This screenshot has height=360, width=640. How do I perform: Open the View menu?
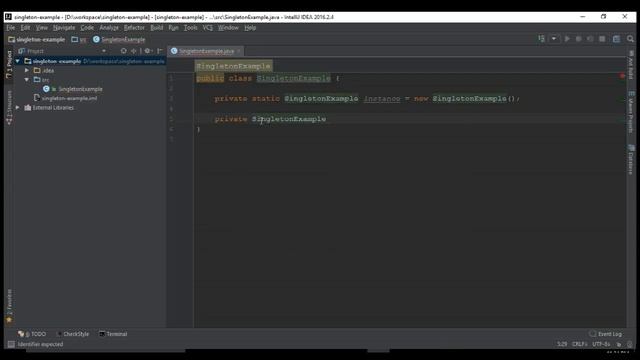(x=42, y=28)
